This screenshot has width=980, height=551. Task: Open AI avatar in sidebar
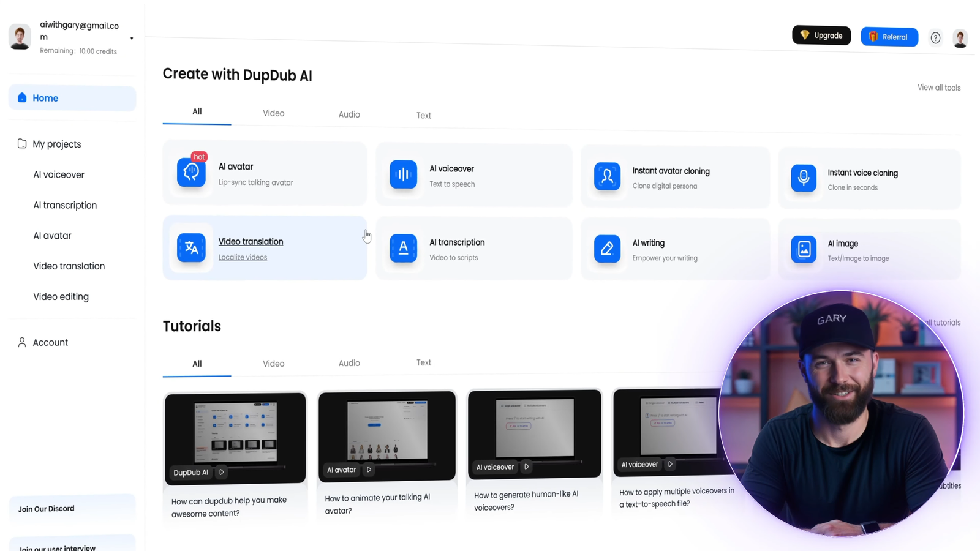tap(52, 236)
